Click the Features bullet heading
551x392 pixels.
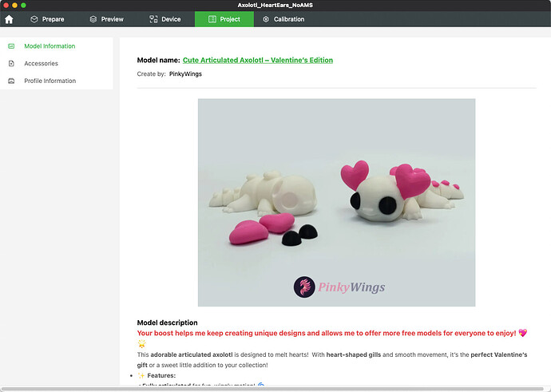[161, 375]
